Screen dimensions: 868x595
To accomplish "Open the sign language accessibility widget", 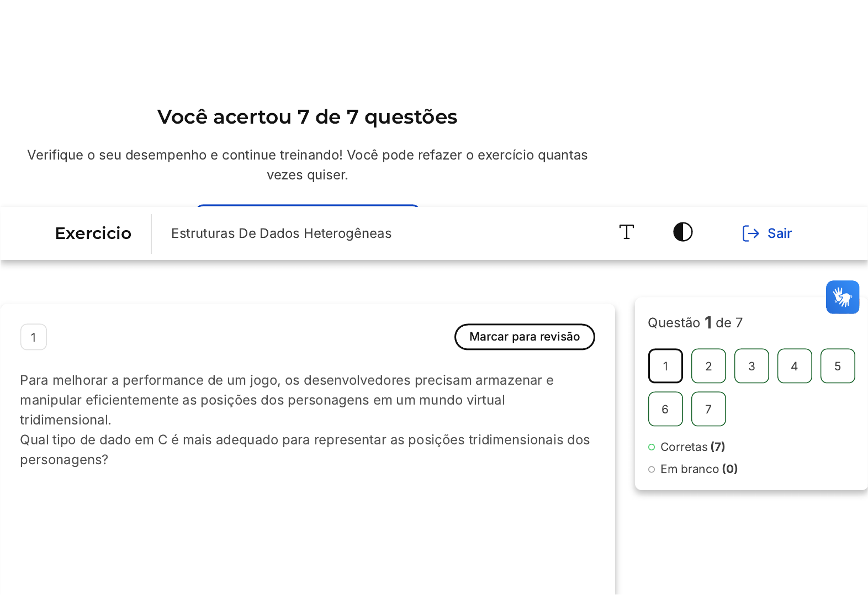I will point(842,297).
